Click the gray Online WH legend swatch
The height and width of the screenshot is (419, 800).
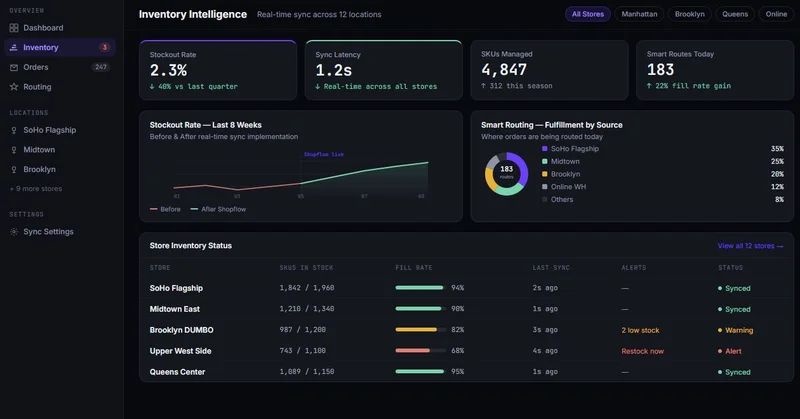coord(544,187)
